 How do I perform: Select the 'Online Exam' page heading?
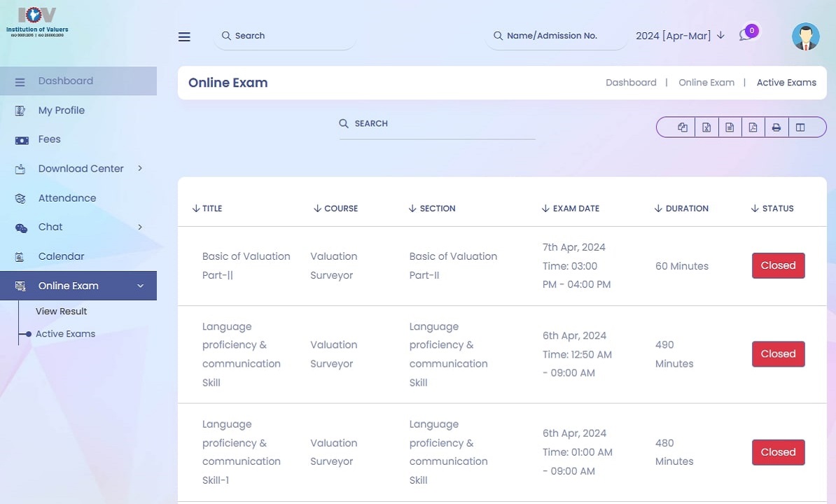click(x=228, y=83)
